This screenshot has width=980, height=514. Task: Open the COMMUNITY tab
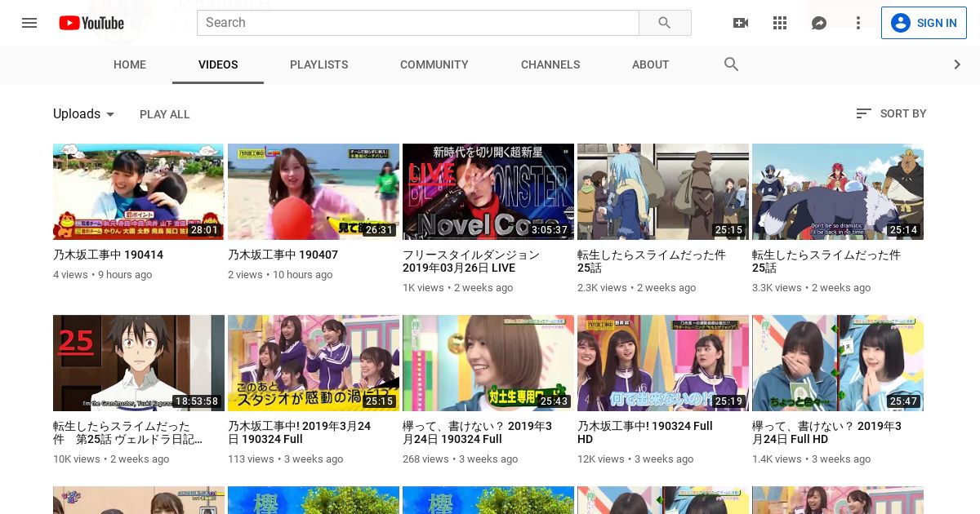click(434, 64)
